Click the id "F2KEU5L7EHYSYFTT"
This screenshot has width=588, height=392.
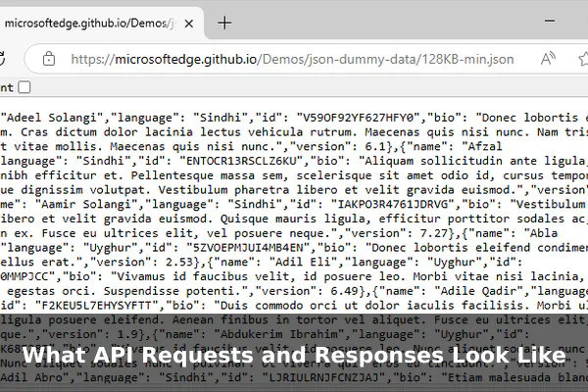pyautogui.click(x=97, y=306)
